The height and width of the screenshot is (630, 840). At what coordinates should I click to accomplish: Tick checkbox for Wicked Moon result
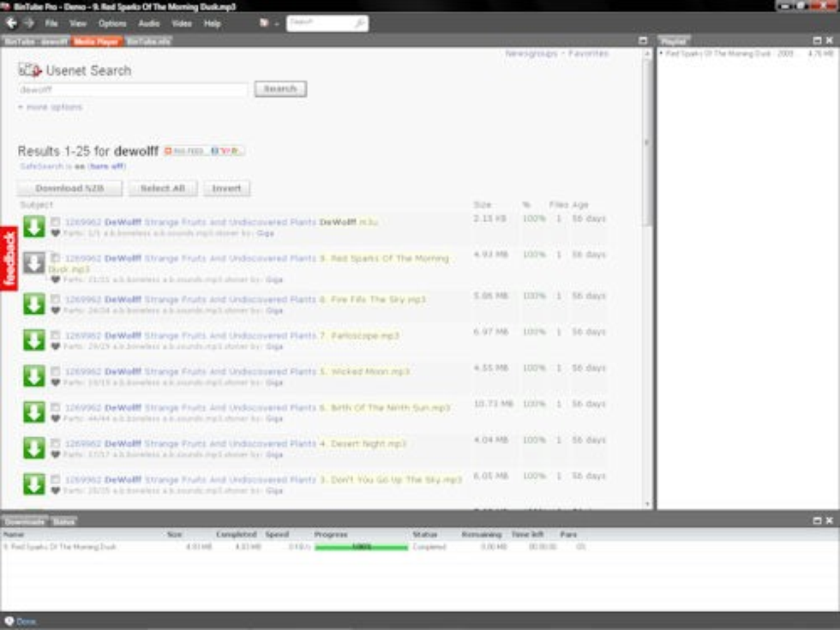coord(55,371)
